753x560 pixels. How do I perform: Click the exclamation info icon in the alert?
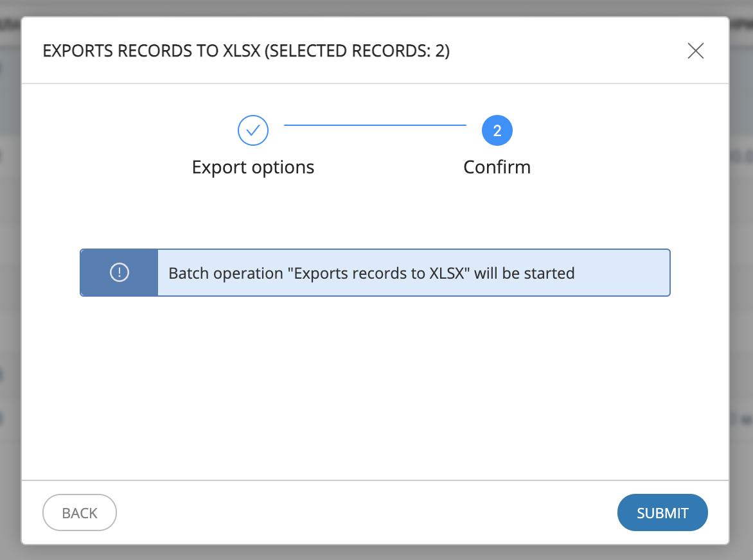tap(120, 273)
